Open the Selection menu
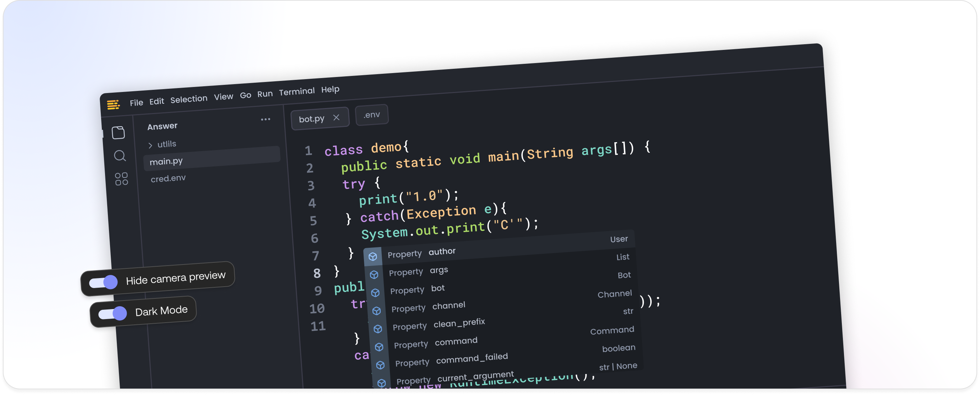Image resolution: width=980 pixels, height=395 pixels. pos(189,99)
